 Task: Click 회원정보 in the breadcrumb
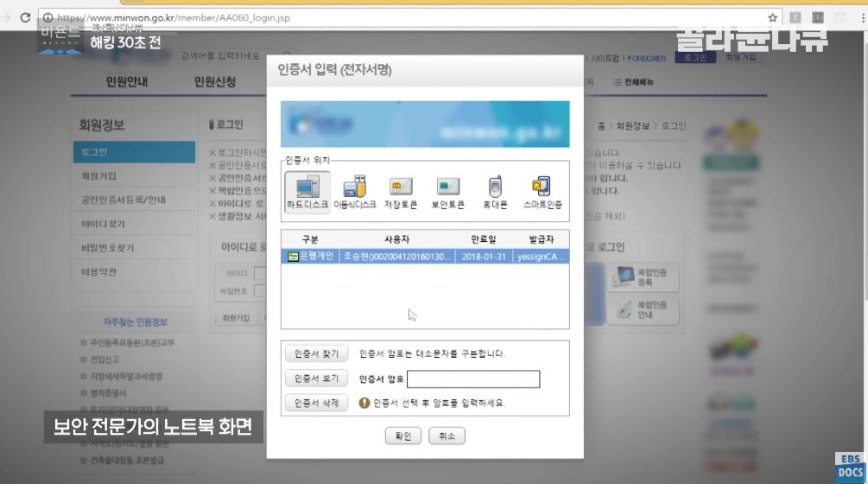point(633,125)
